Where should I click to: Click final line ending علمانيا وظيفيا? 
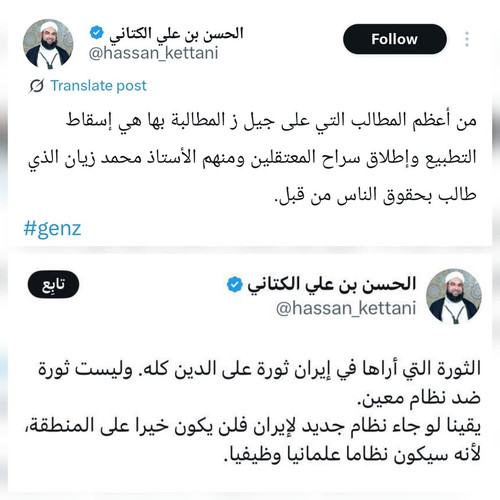tap(352, 455)
